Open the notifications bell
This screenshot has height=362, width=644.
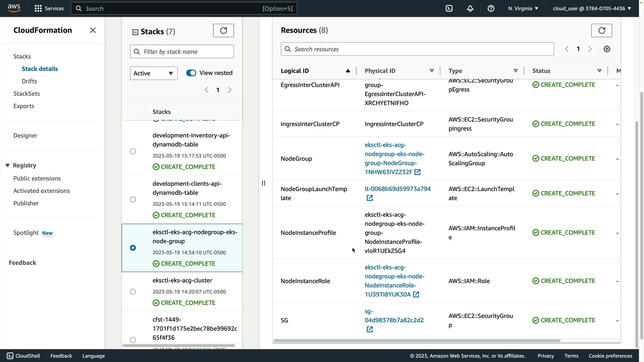pos(470,8)
